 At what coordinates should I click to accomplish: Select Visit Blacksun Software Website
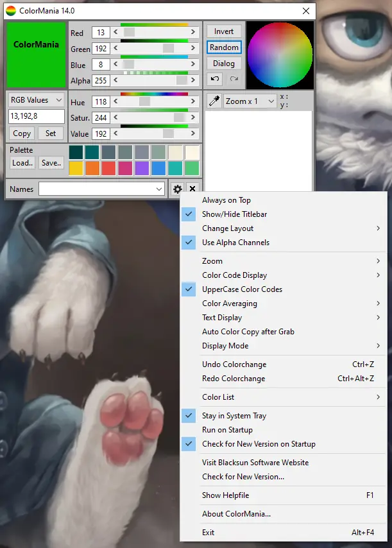284,463
